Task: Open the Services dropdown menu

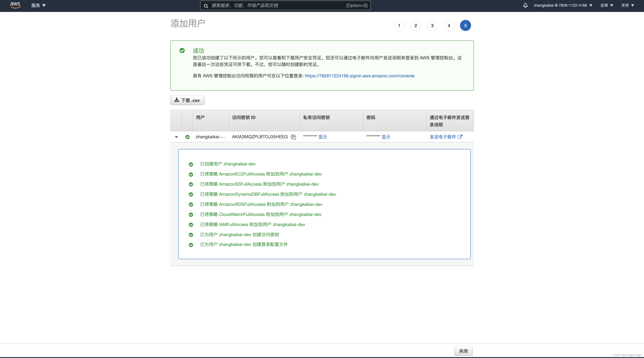Action: tap(38, 5)
